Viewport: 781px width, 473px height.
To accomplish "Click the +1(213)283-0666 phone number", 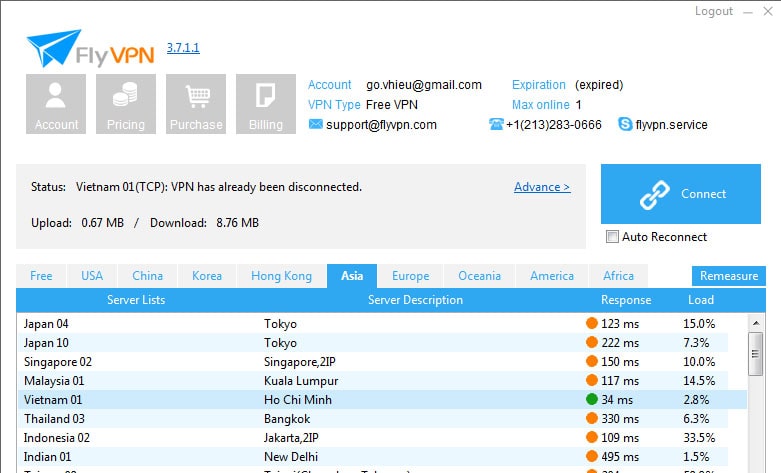I will tap(554, 124).
